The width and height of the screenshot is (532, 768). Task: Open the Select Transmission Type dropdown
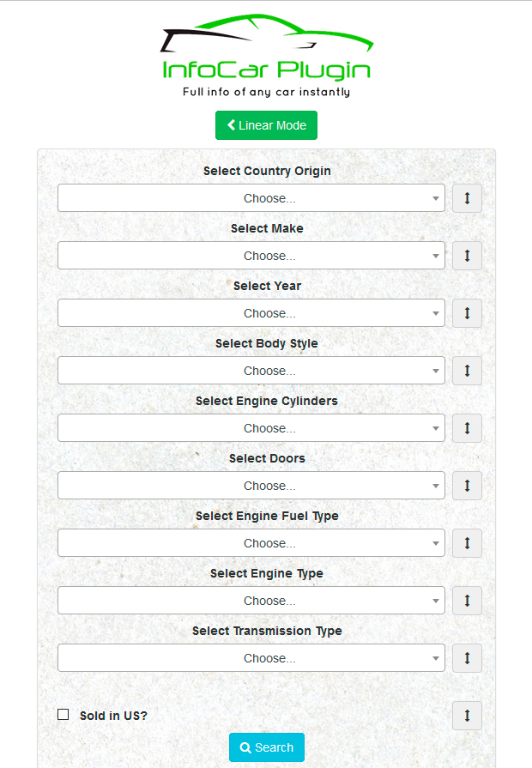251,658
